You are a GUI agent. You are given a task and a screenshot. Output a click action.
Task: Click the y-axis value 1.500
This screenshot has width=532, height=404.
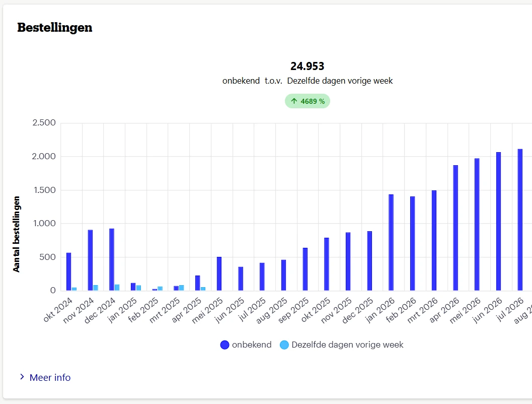[x=44, y=190]
